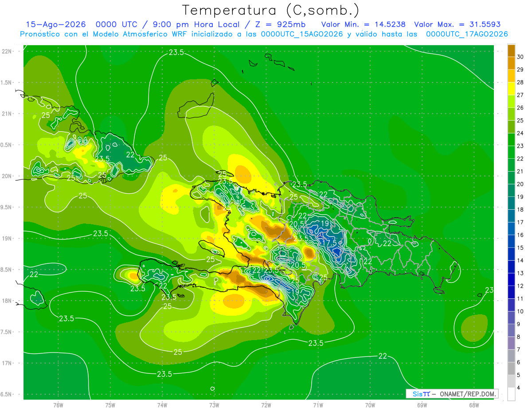This screenshot has width=532, height=411.
Task: Click longitude axis label '76W'
Action: [58, 405]
